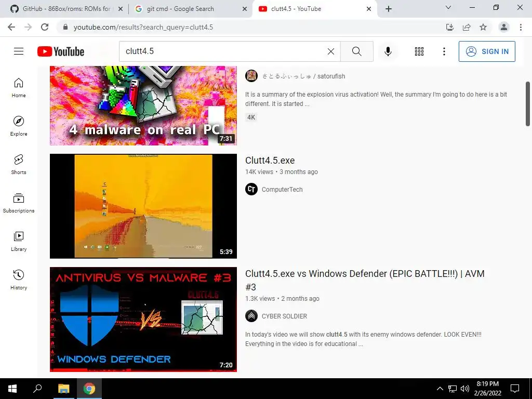This screenshot has height=399, width=532.
Task: Click the install app icon in address bar
Action: (450, 27)
